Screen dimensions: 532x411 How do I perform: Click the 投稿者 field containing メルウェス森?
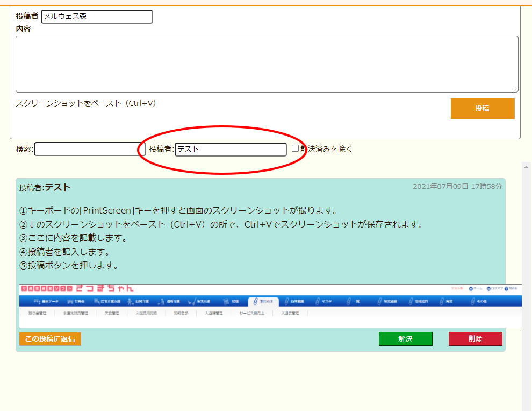(97, 17)
